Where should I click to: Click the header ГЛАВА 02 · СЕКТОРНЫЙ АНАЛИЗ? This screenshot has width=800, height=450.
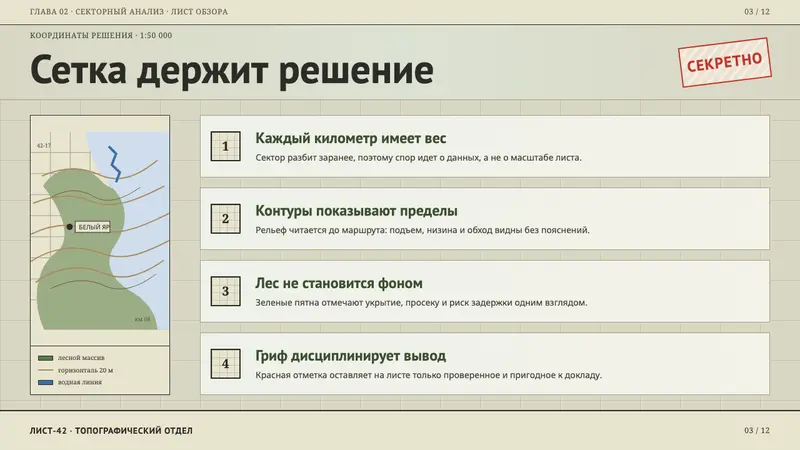tap(129, 12)
